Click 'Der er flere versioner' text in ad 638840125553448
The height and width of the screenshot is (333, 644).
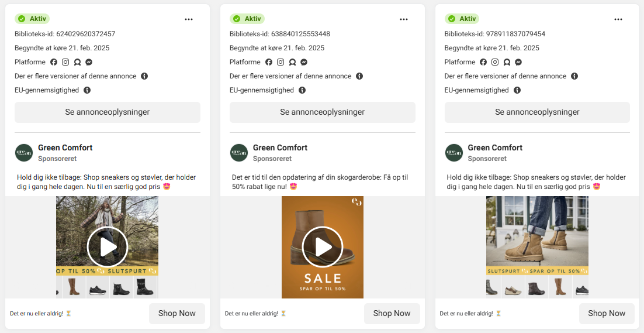tap(290, 76)
